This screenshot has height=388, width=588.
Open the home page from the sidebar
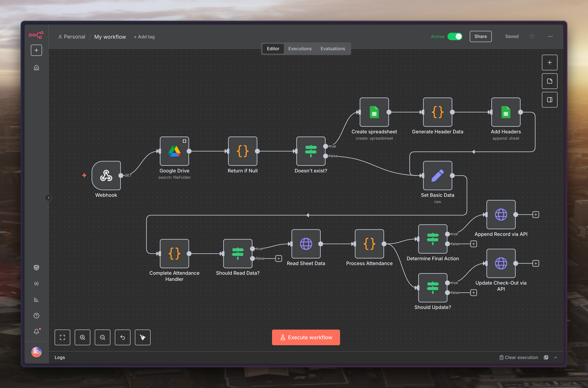(x=36, y=68)
